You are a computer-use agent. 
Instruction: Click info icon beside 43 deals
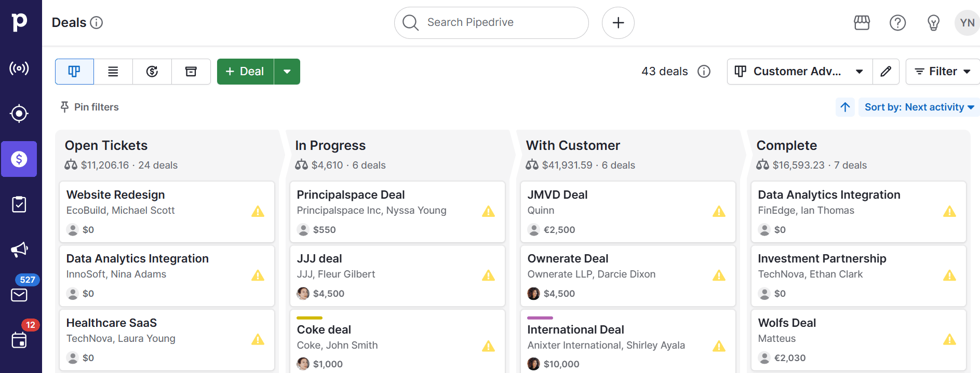[704, 72]
